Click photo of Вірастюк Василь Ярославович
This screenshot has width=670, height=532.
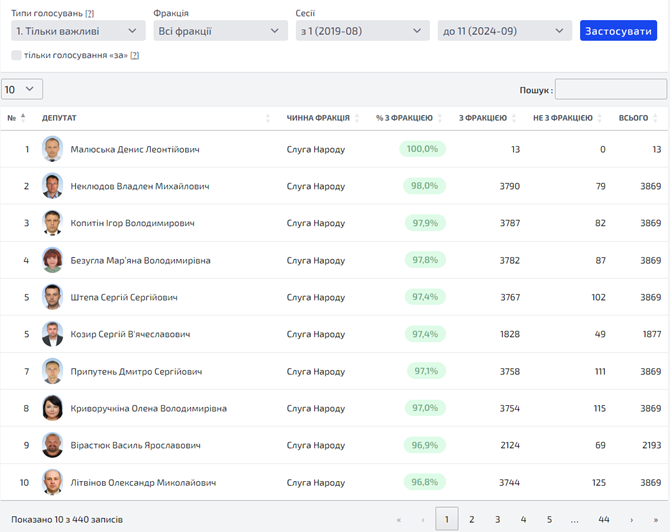[x=53, y=445]
